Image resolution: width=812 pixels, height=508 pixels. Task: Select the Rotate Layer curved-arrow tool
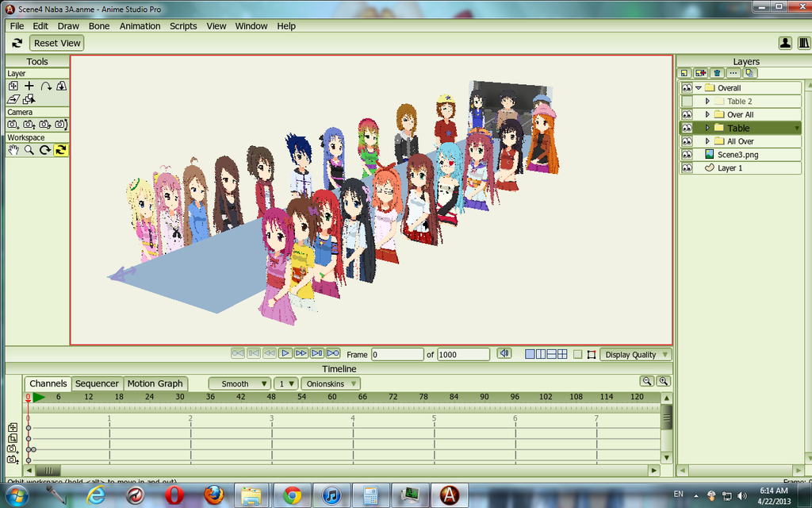(45, 86)
